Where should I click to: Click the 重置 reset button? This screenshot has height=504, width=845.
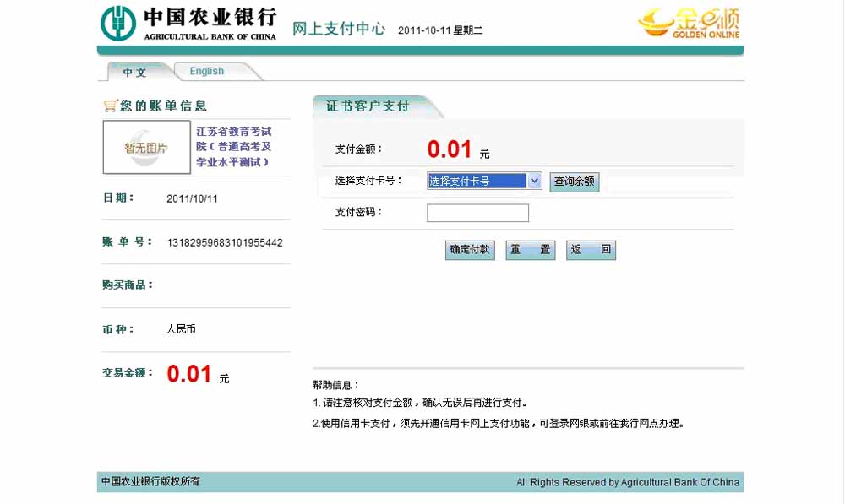(x=530, y=250)
